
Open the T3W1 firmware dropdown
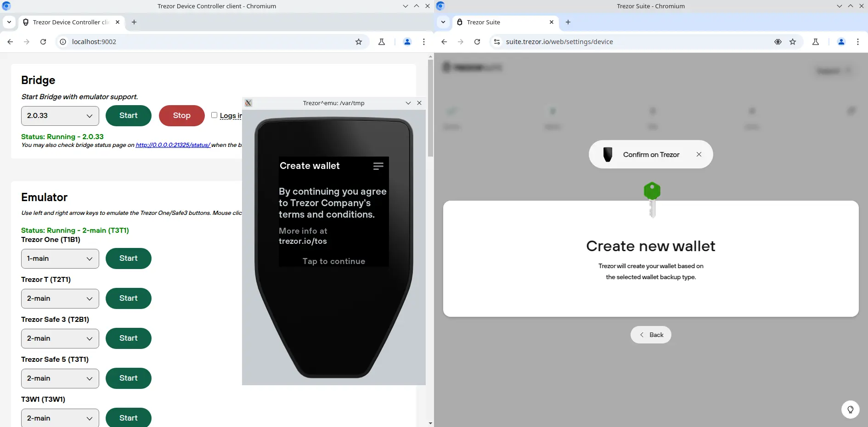coord(60,418)
